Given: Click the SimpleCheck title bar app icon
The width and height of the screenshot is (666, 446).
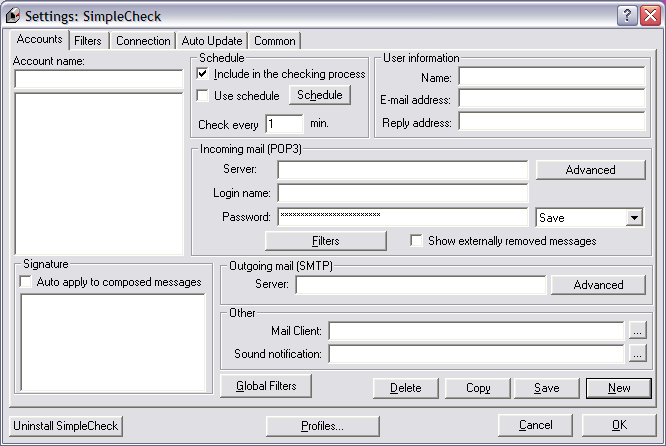Looking at the screenshot, I should pos(13,16).
